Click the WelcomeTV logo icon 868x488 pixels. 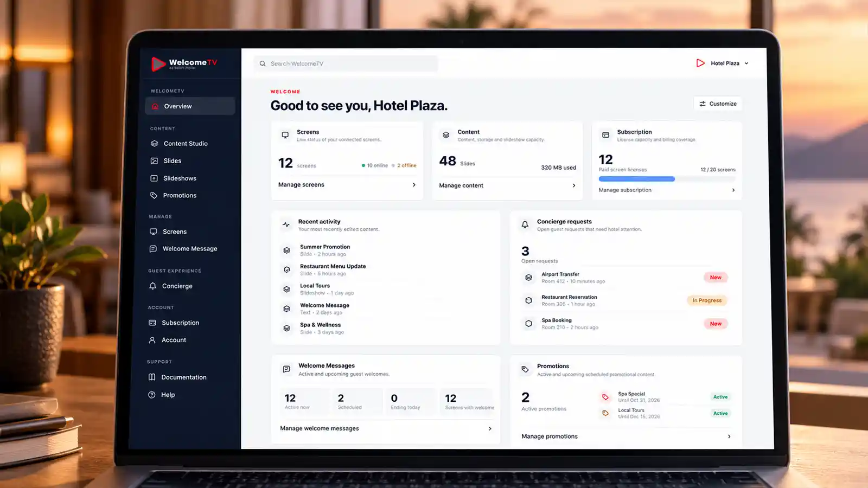[158, 64]
